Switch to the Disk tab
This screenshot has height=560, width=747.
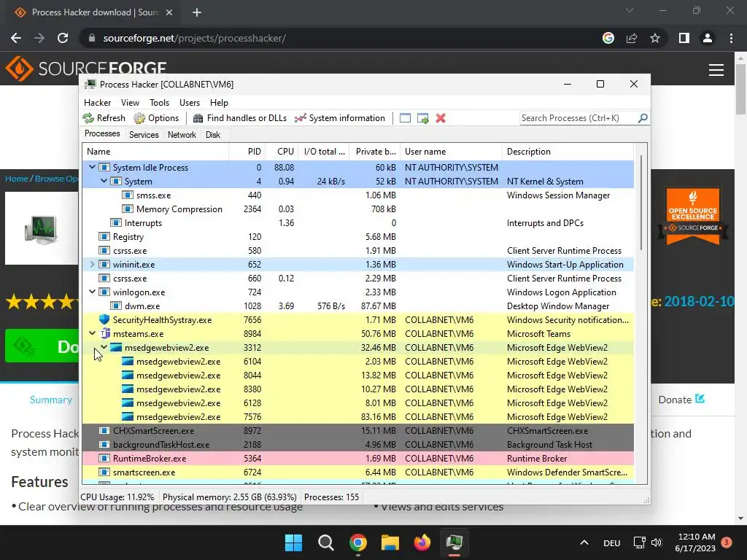[213, 135]
